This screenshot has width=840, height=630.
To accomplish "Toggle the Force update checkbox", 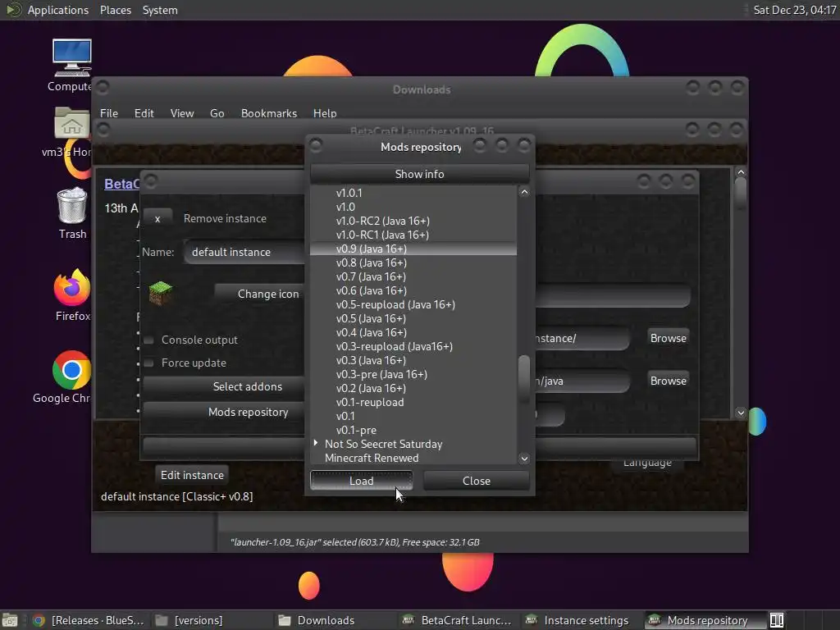I will (149, 363).
